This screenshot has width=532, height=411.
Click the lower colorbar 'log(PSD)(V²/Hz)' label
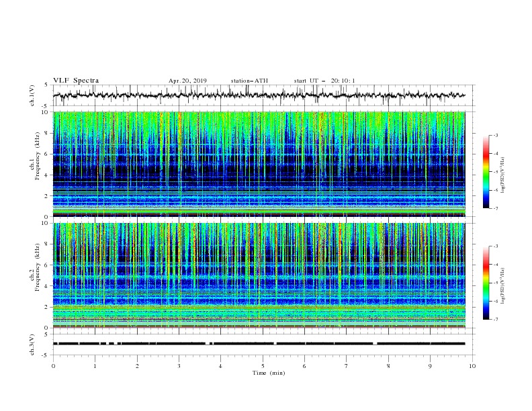coord(503,285)
